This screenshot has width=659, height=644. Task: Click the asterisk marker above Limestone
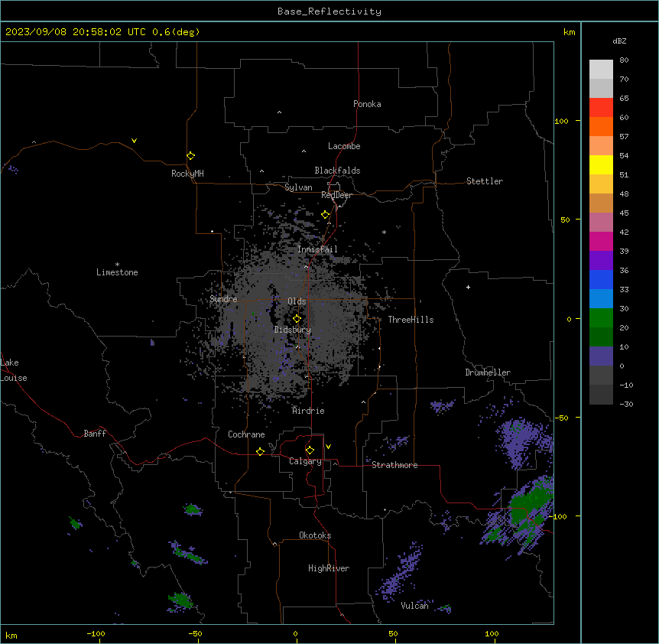pyautogui.click(x=117, y=265)
